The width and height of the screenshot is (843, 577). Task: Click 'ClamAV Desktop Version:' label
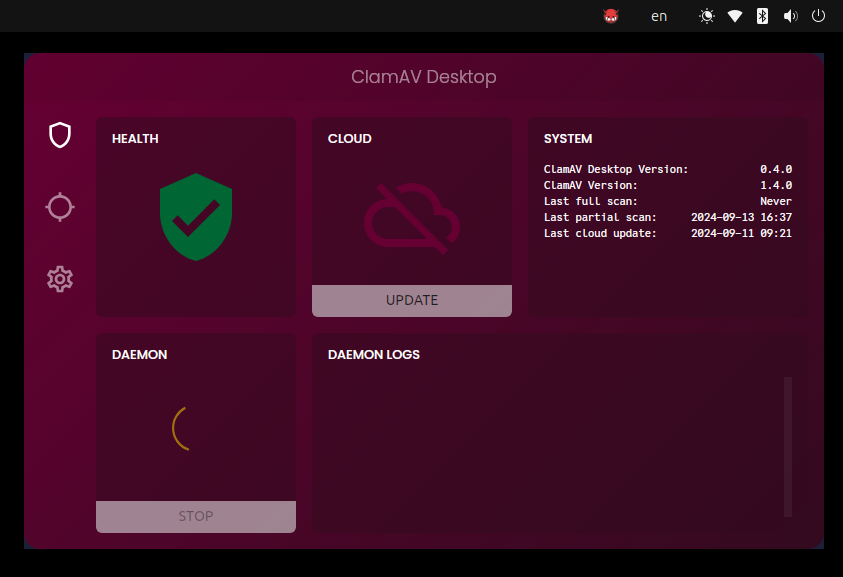(x=616, y=169)
